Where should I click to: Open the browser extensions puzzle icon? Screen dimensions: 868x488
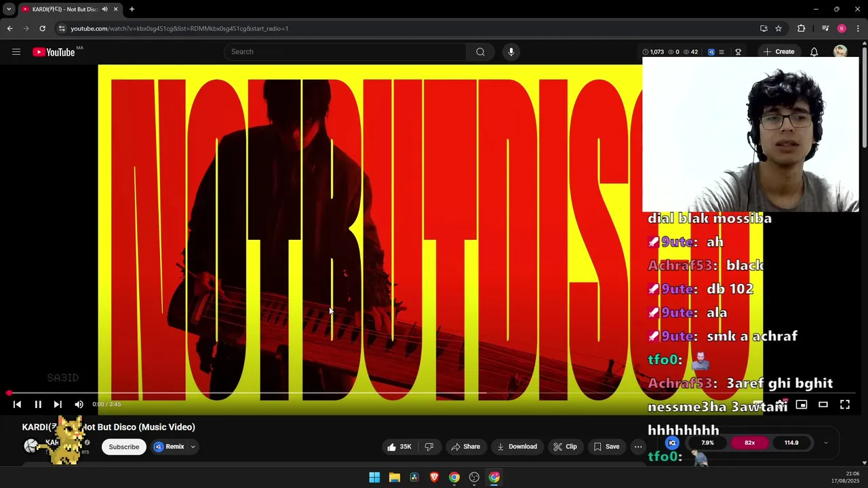(801, 28)
